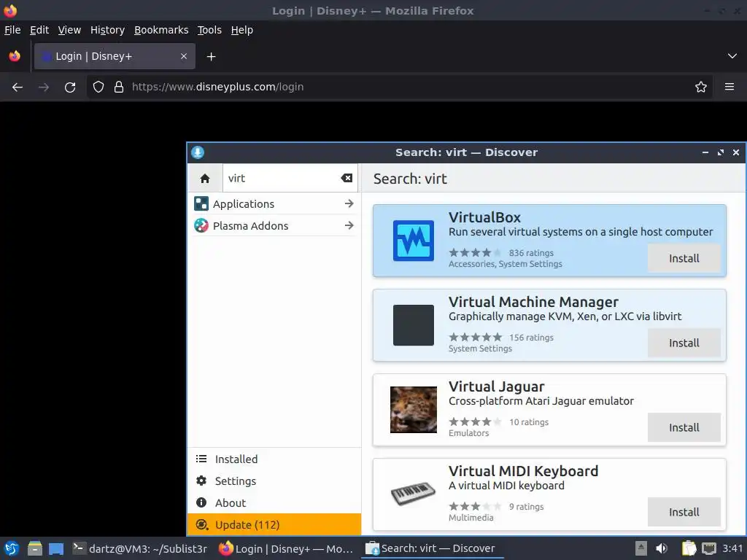Expand the Plasma Addons category arrow
747x560 pixels.
349,225
